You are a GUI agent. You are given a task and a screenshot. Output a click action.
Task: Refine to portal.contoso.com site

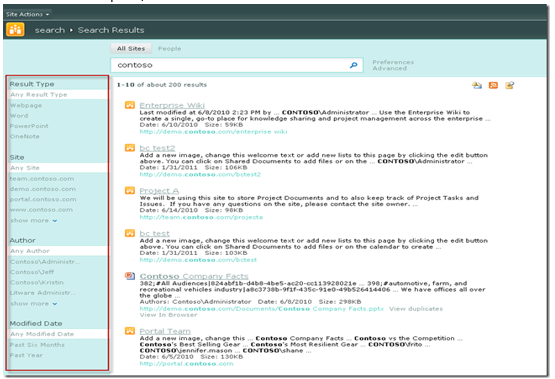43,199
